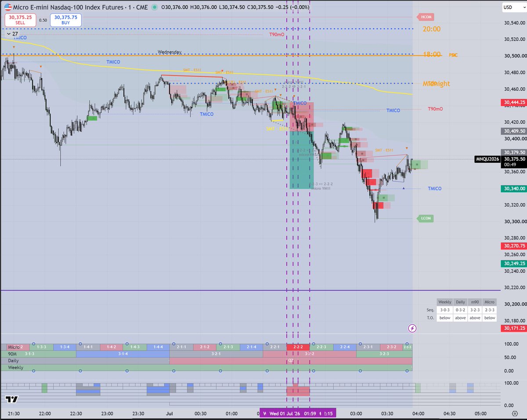
Task: Click the orange Midnight label
Action: point(437,83)
